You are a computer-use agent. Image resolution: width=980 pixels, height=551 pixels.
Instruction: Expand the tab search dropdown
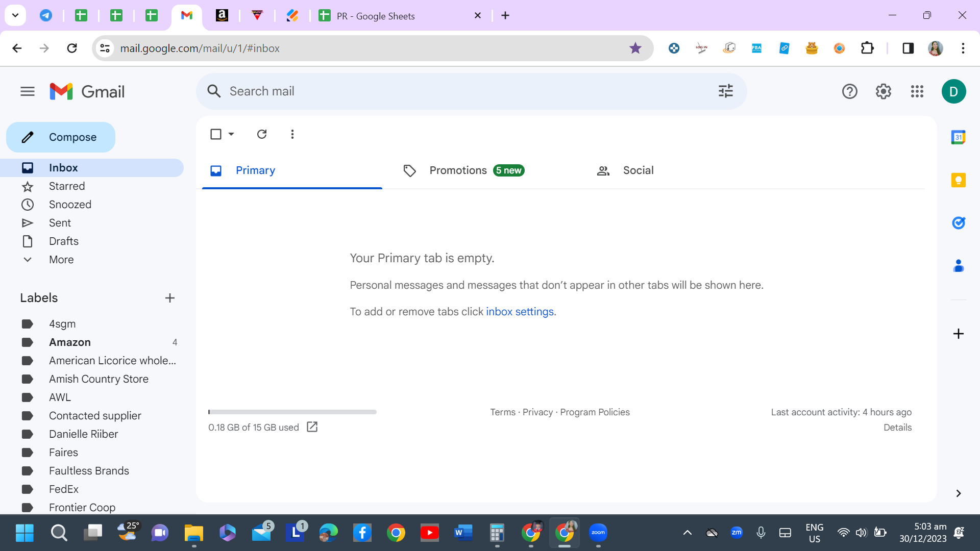(x=15, y=16)
